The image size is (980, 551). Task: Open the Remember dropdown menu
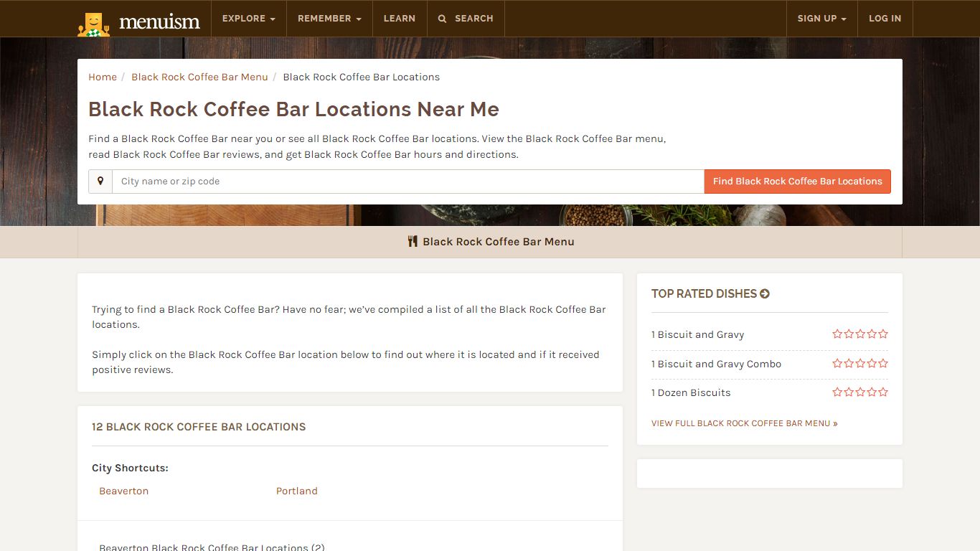[x=329, y=19]
